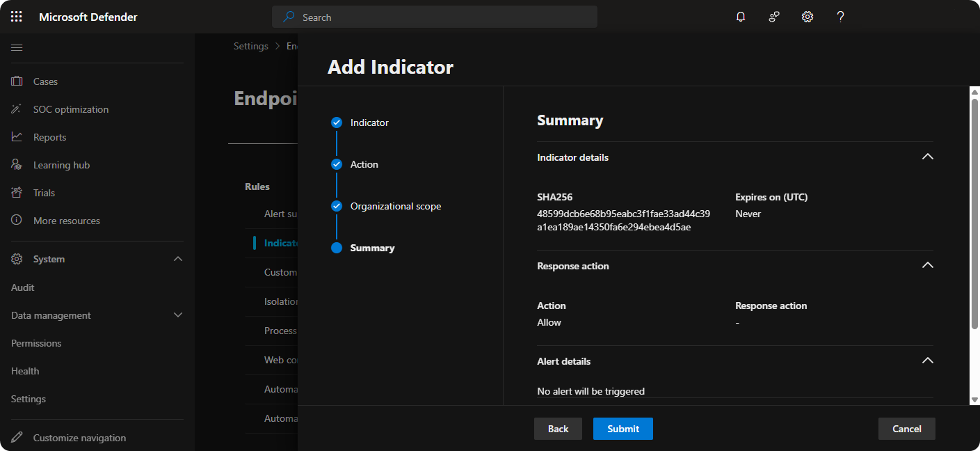Go to Organizational scope wizard step
This screenshot has height=451, width=980.
395,206
